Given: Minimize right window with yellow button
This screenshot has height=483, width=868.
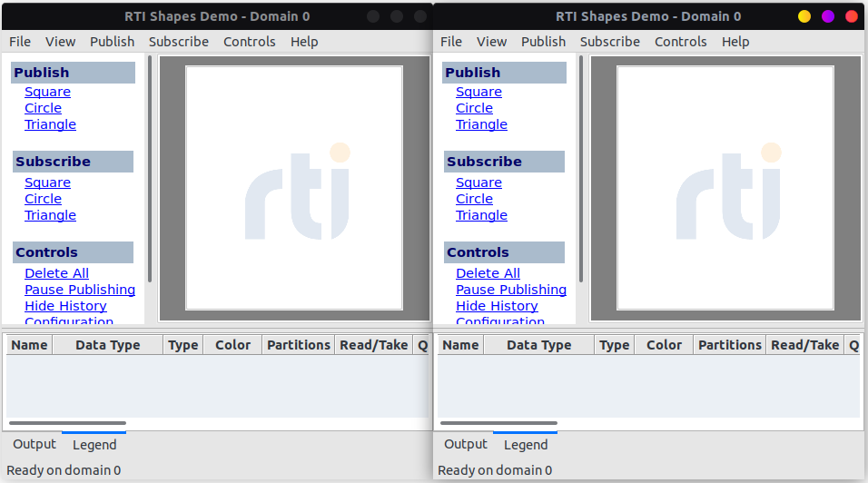Looking at the screenshot, I should 804,16.
